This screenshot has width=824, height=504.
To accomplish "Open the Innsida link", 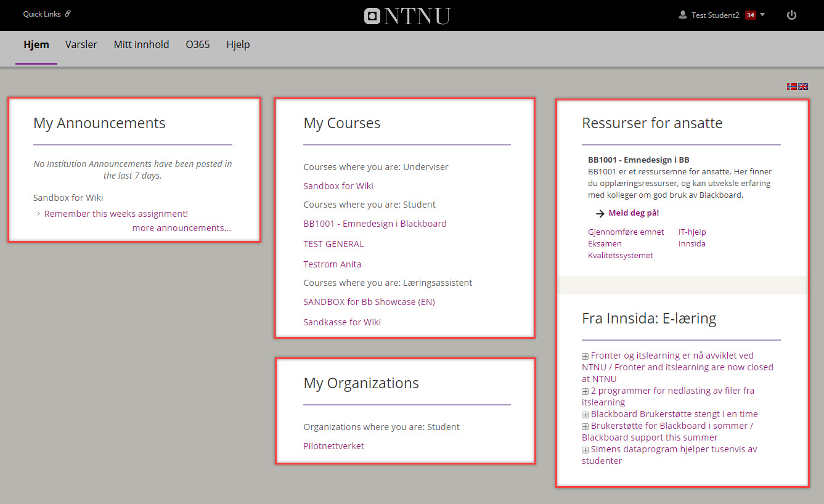I will click(x=692, y=244).
